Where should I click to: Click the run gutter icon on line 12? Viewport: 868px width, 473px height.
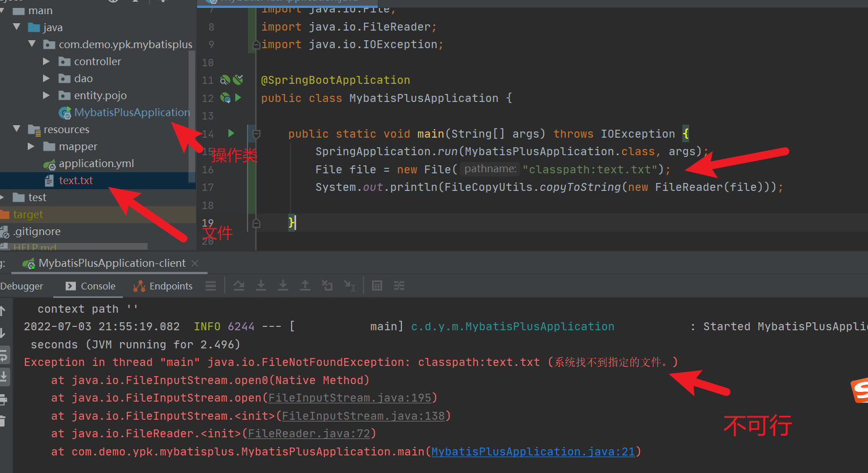238,98
